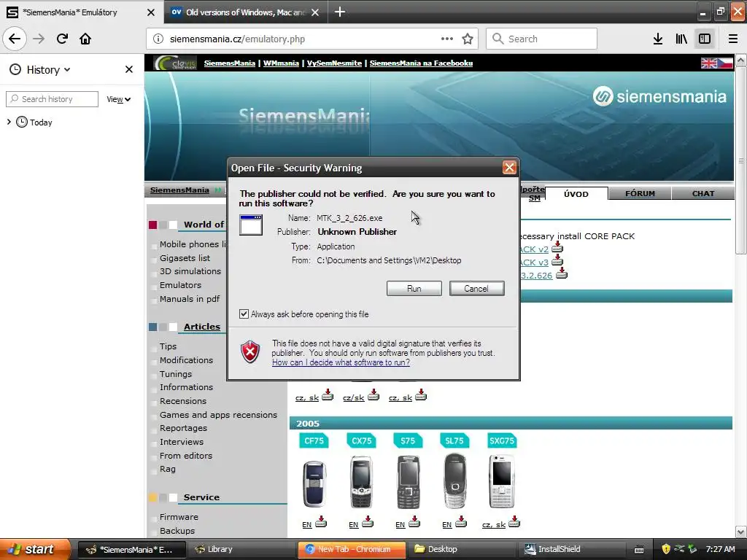Screen dimensions: 747x560
Task: Open page actions three-dot menu in address bar
Action: [x=447, y=39]
